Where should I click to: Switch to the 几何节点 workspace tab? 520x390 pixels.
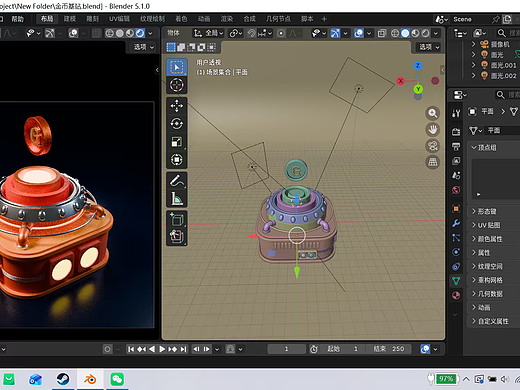coord(278,19)
